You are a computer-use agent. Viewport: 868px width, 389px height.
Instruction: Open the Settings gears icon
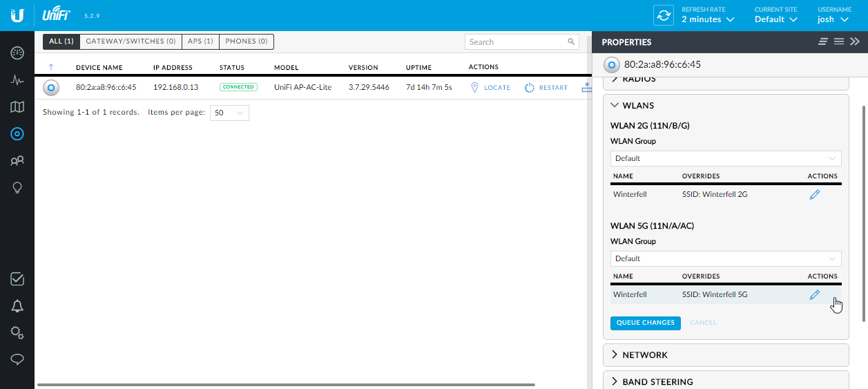coord(17,333)
